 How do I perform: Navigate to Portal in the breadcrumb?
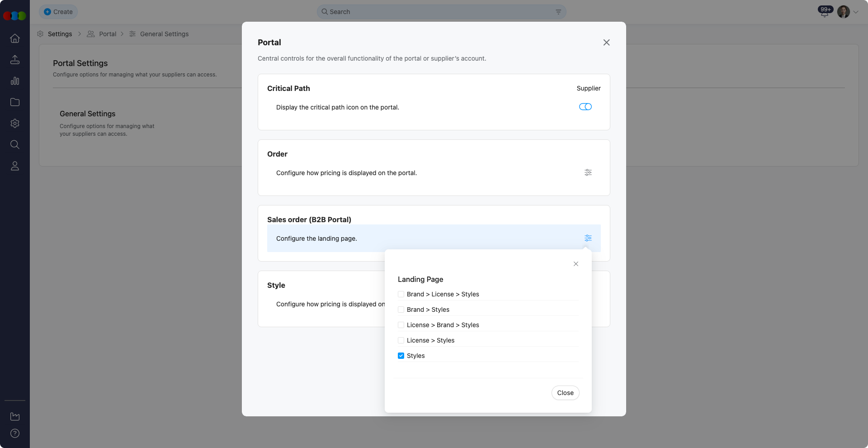tap(108, 34)
